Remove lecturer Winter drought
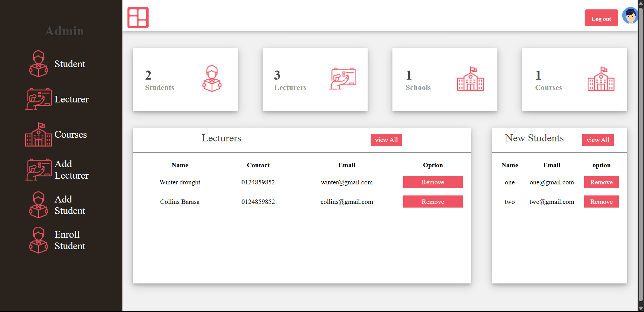This screenshot has height=312, width=644. point(433,182)
